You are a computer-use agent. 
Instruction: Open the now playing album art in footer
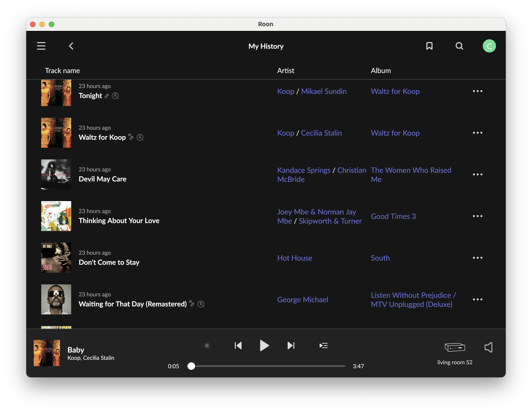47,353
